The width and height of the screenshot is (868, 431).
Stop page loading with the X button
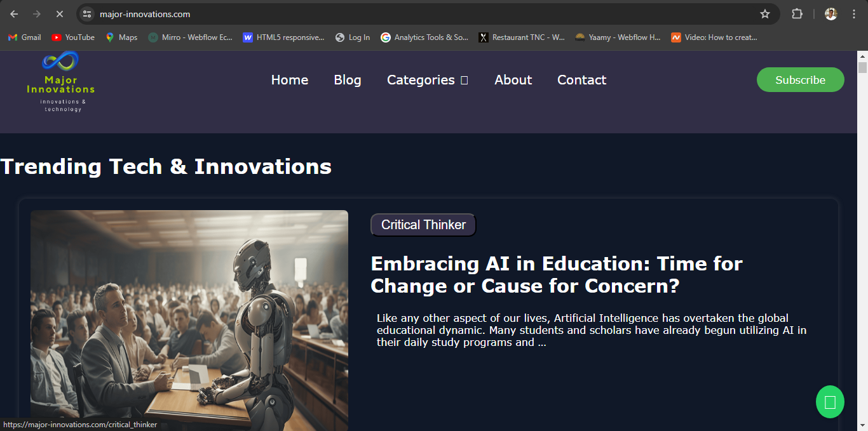pyautogui.click(x=59, y=14)
